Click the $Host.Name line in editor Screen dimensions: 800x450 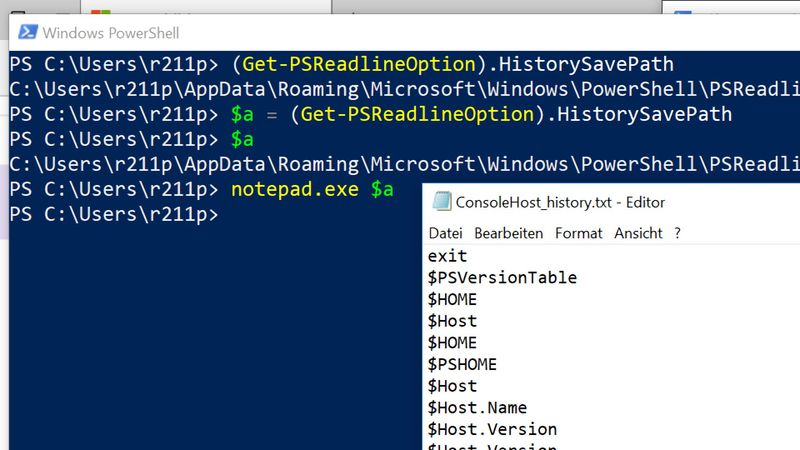(x=477, y=408)
